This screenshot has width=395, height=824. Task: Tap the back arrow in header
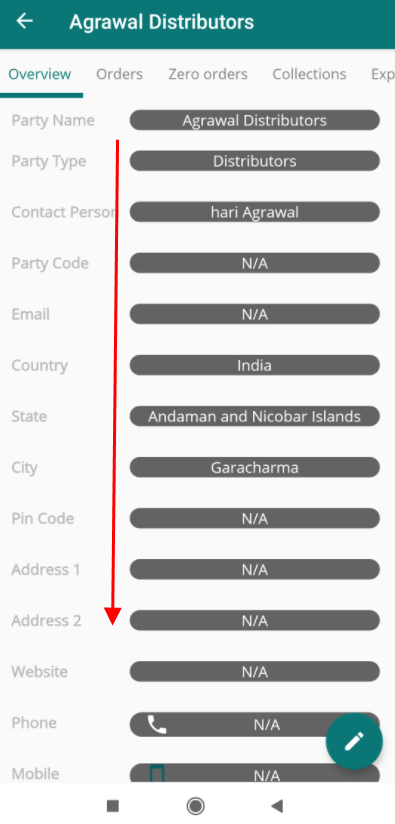(x=25, y=21)
